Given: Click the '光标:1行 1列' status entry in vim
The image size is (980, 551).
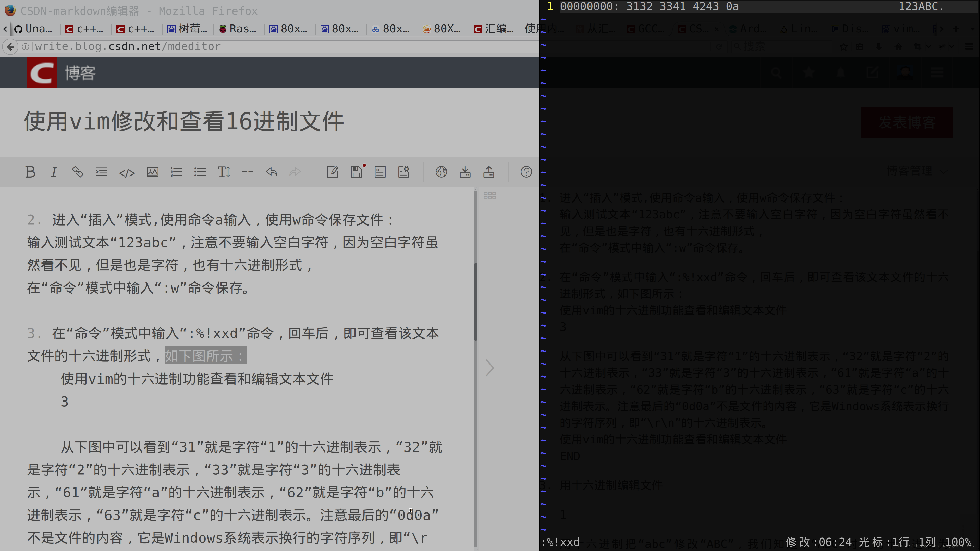Looking at the screenshot, I should [897, 542].
